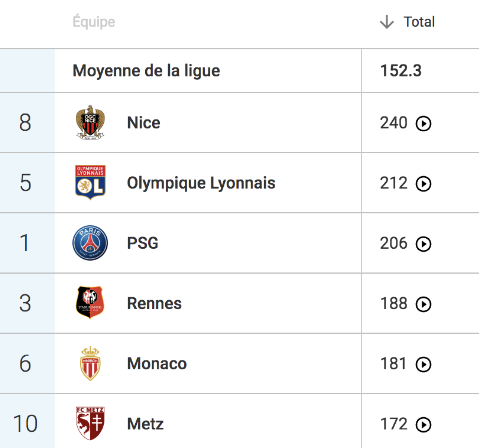Open the Olympique Lyonnais team link

201,183
